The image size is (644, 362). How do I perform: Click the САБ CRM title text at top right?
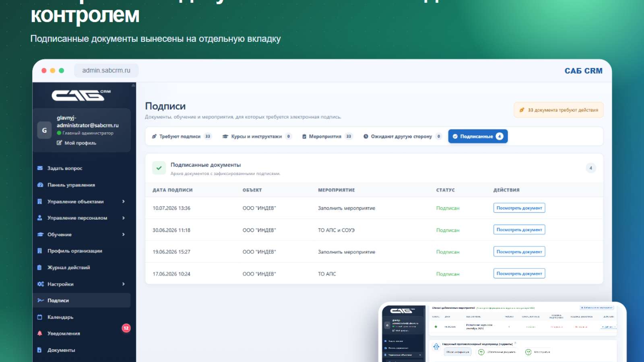pyautogui.click(x=583, y=71)
